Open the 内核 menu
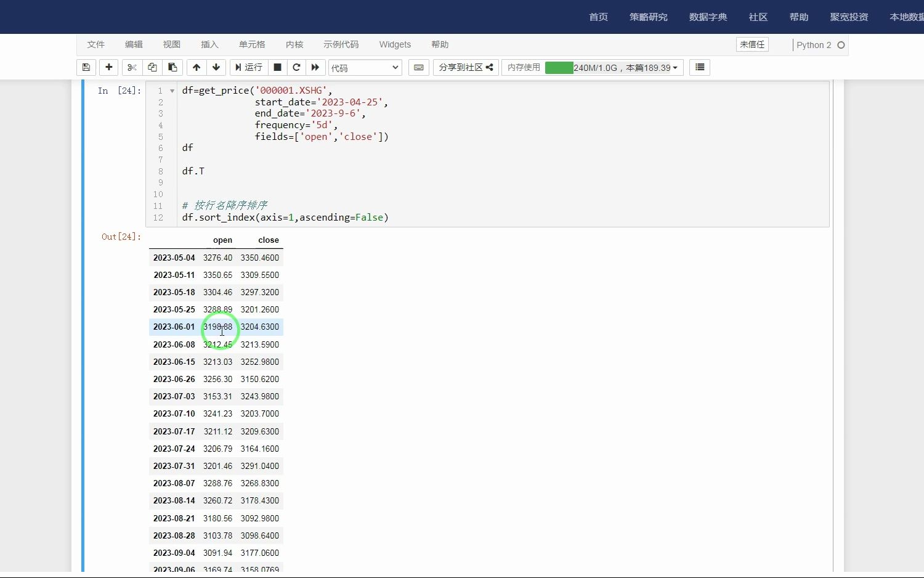Screen dimensions: 924x578 pos(294,44)
